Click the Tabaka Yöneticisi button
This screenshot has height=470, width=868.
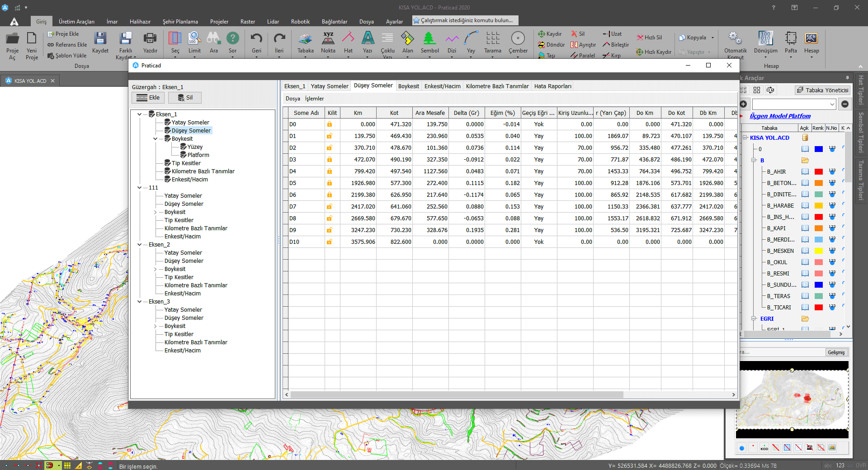822,90
